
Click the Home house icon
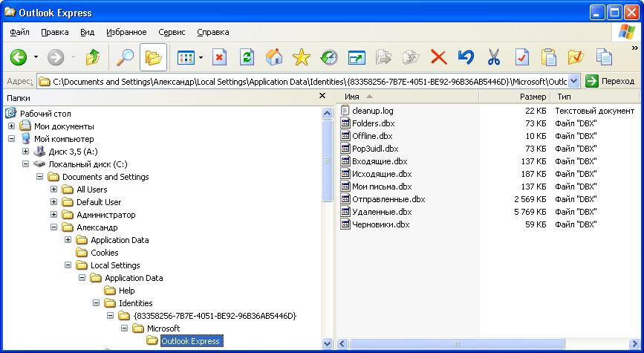[274, 57]
